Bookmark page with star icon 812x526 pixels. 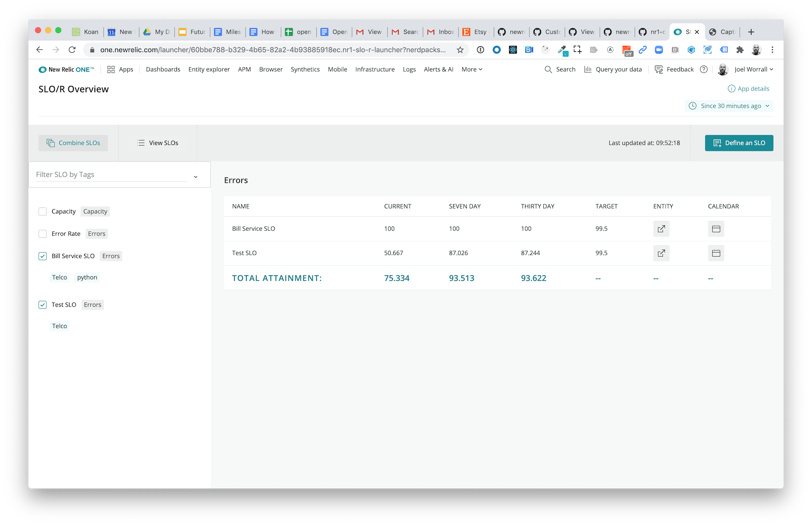point(460,50)
